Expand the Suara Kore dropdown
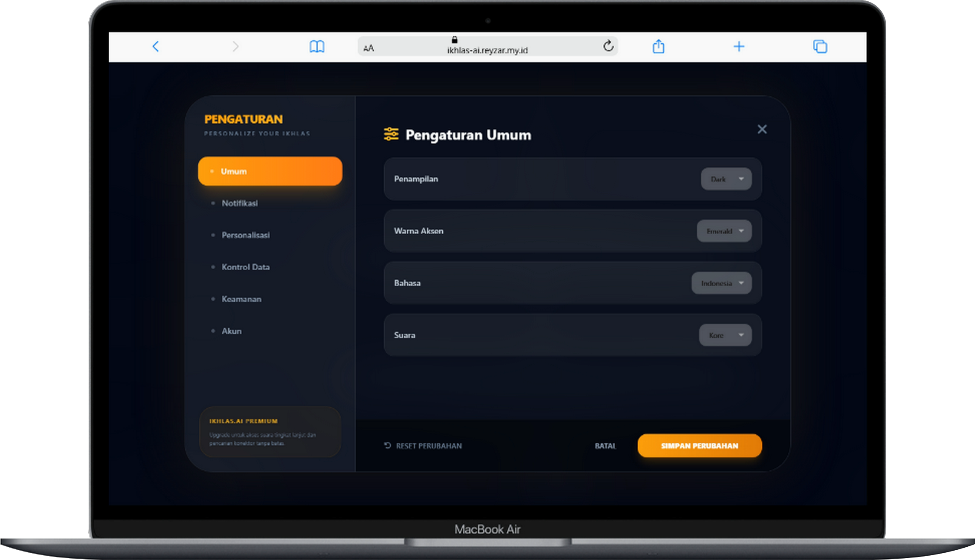Screen dimensions: 975x560 (725, 335)
